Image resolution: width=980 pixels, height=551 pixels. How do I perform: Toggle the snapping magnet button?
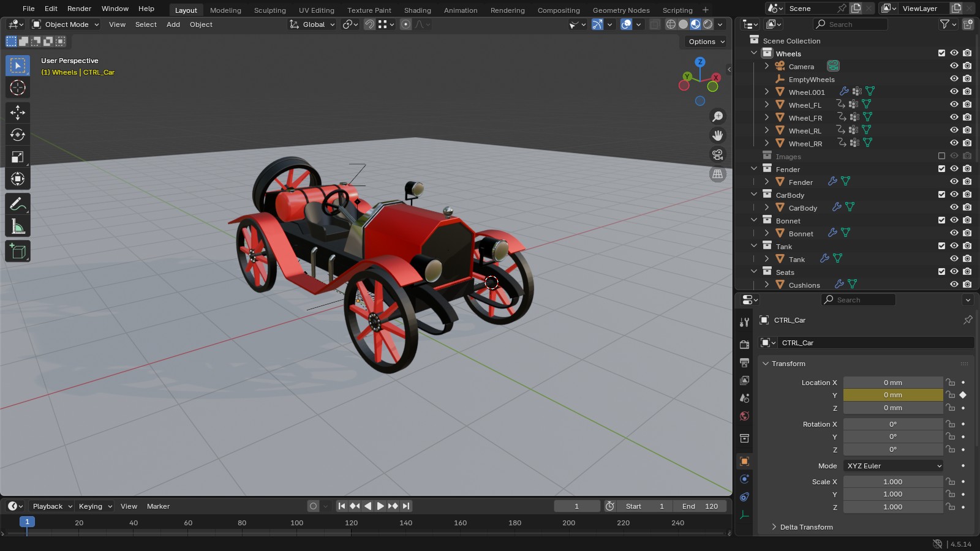pyautogui.click(x=369, y=24)
